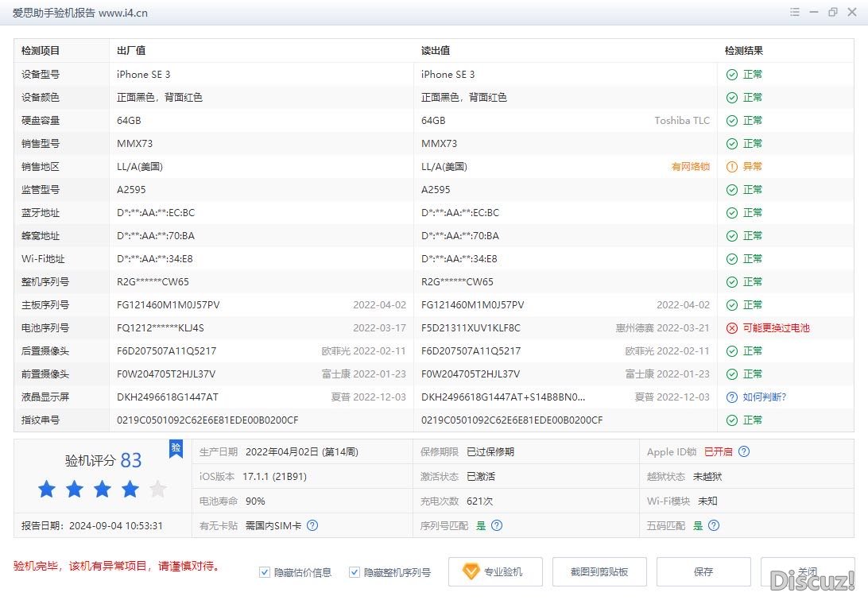
Task: Click the 出厂值 column header
Action: pyautogui.click(x=131, y=51)
